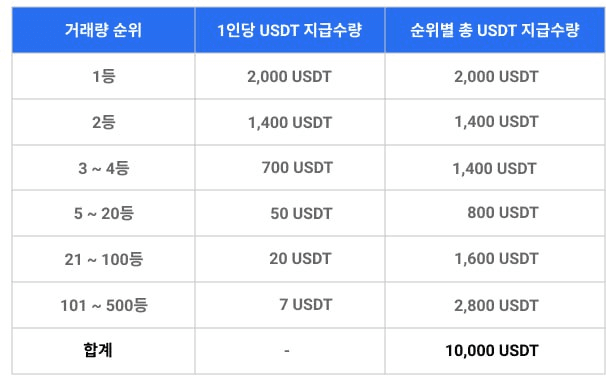The width and height of the screenshot is (606, 383).
Task: Select the 5 ~ 20등 rank cell
Action: pyautogui.click(x=104, y=213)
